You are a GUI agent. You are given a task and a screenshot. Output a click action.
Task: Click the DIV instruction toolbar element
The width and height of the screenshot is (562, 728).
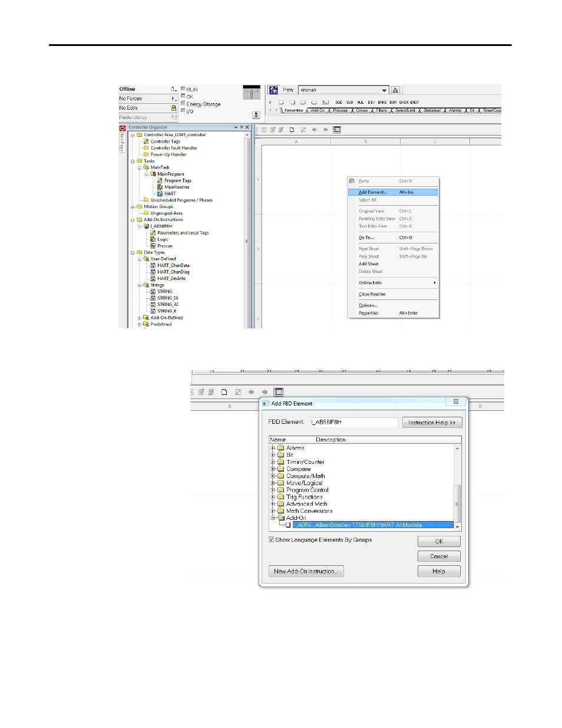(371, 103)
